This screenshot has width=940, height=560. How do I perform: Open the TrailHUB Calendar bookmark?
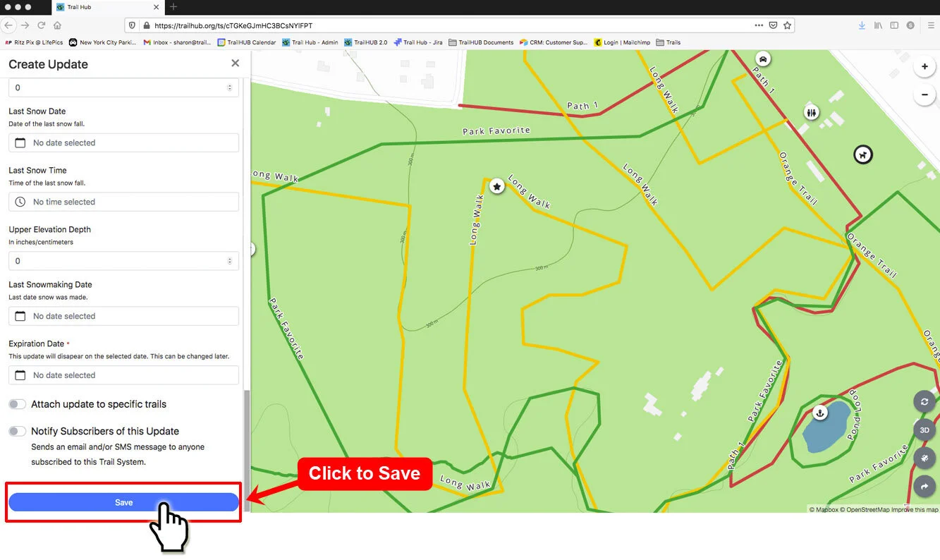[x=246, y=42]
